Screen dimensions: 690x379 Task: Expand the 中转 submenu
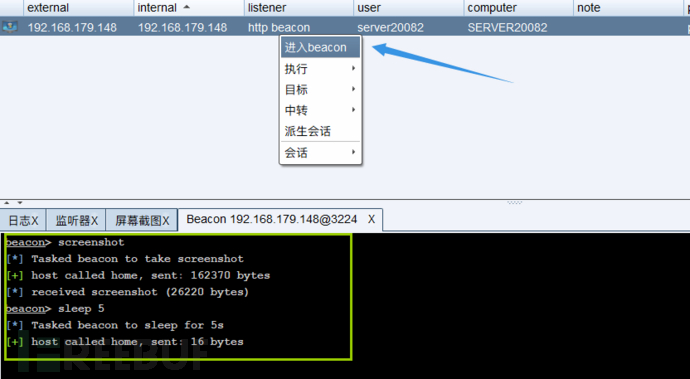click(x=320, y=110)
